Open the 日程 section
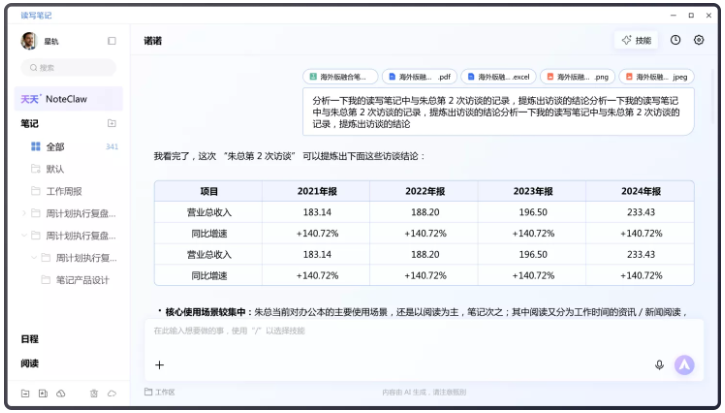The width and height of the screenshot is (725, 413). (30, 339)
